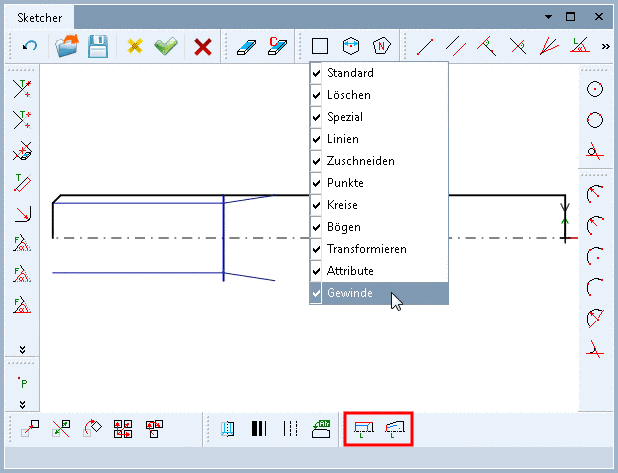Select the fan of lines tool
The height and width of the screenshot is (473, 618).
[x=549, y=46]
